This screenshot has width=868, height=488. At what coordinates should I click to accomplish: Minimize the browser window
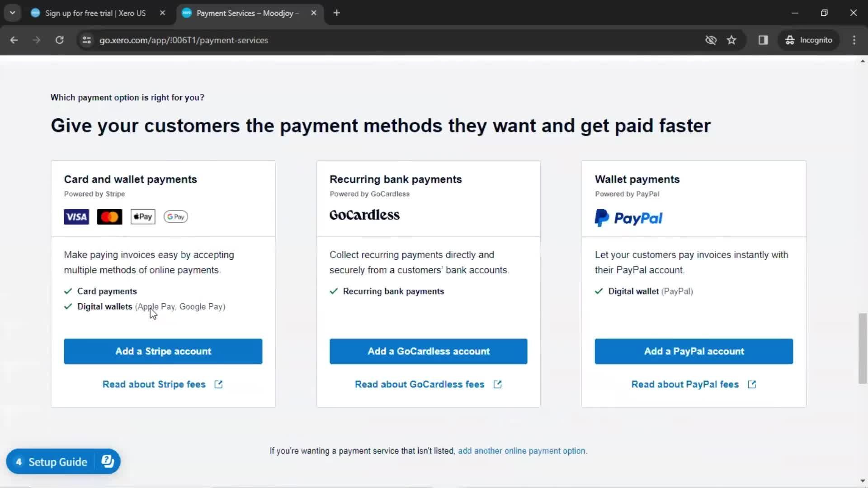795,13
